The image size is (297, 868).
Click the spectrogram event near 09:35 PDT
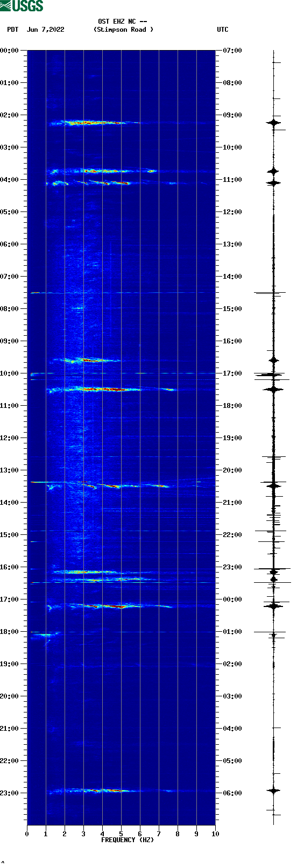pyautogui.click(x=86, y=359)
